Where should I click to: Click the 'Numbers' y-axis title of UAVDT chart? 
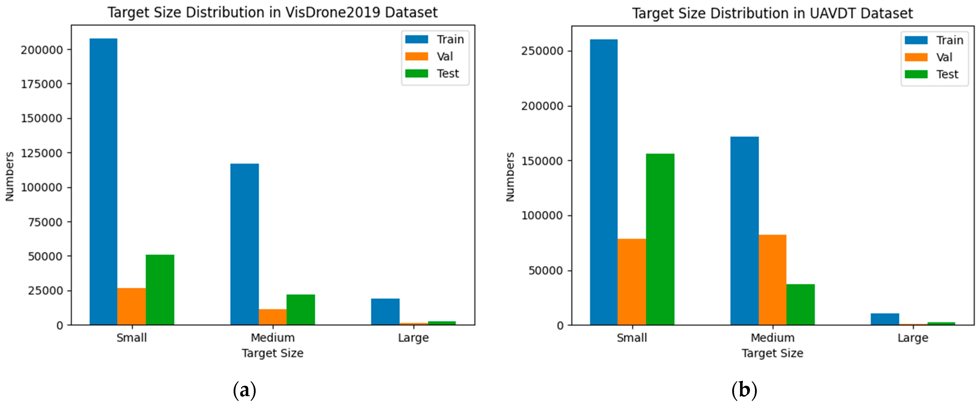point(510,177)
